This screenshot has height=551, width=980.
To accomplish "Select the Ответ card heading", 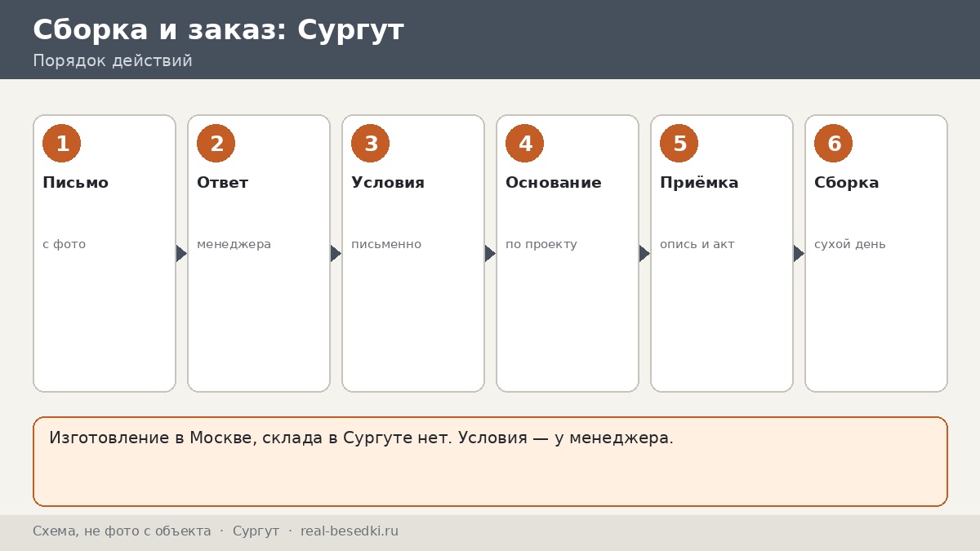I will click(x=222, y=183).
